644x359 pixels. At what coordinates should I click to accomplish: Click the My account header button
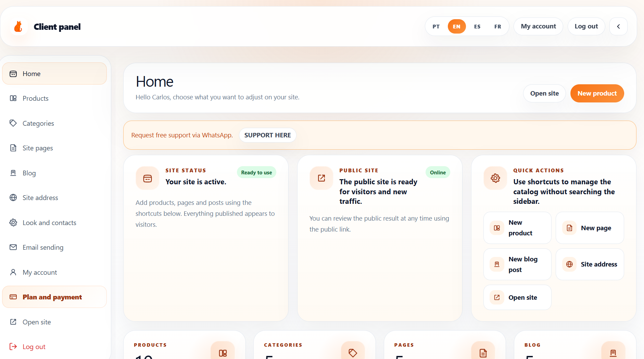(x=538, y=26)
